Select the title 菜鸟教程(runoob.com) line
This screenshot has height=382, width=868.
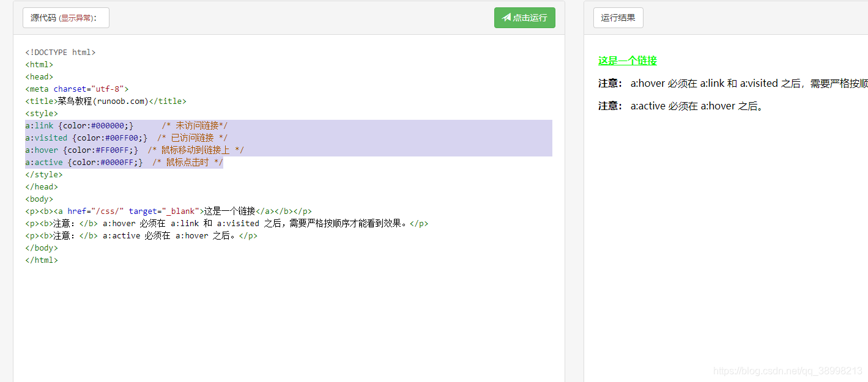(105, 101)
